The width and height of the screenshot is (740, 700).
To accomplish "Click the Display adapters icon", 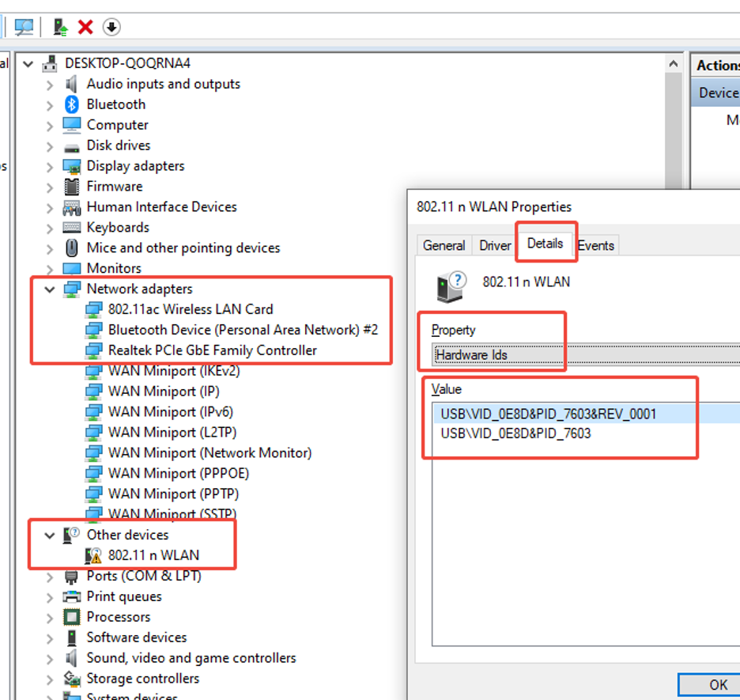I will click(x=72, y=166).
